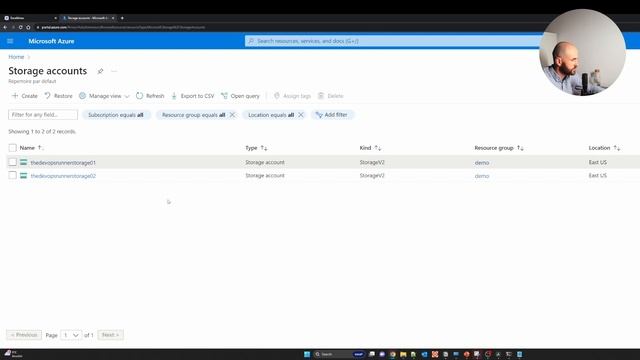640x360 pixels.
Task: Click the browser address bar
Action: pyautogui.click(x=286, y=27)
